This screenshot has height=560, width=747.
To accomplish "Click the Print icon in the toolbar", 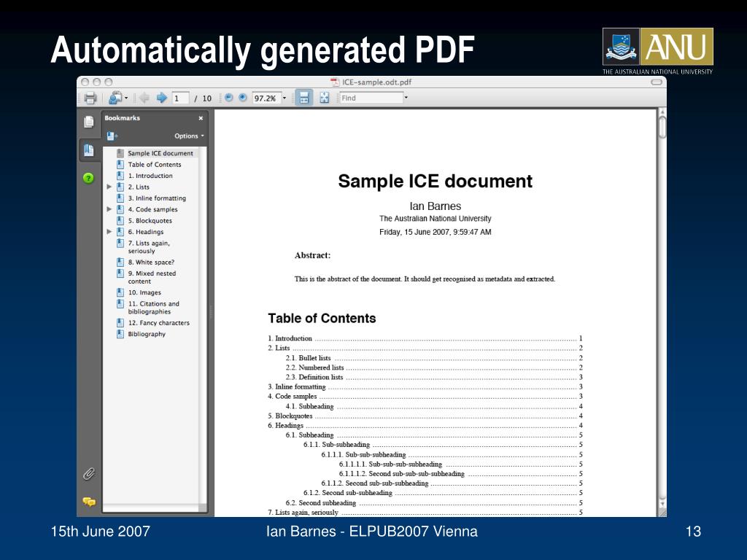I will 90,98.
